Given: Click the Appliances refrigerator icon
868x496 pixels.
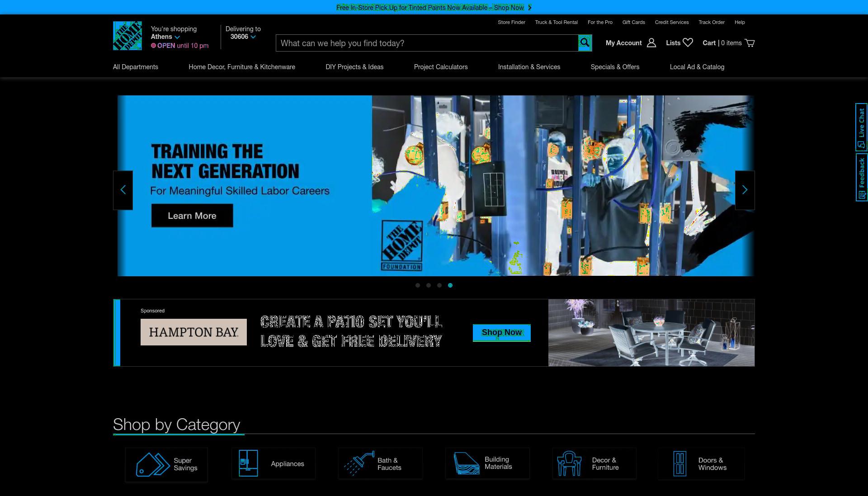Looking at the screenshot, I should coord(248,463).
